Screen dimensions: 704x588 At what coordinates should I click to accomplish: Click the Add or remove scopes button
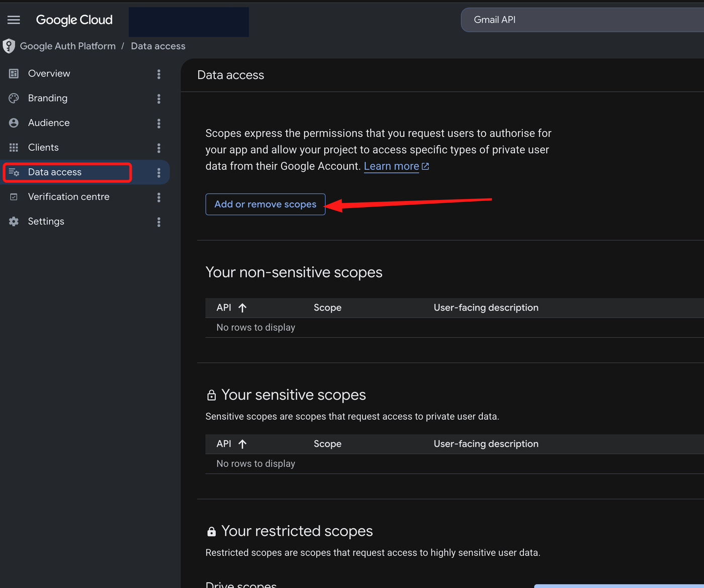coord(266,204)
